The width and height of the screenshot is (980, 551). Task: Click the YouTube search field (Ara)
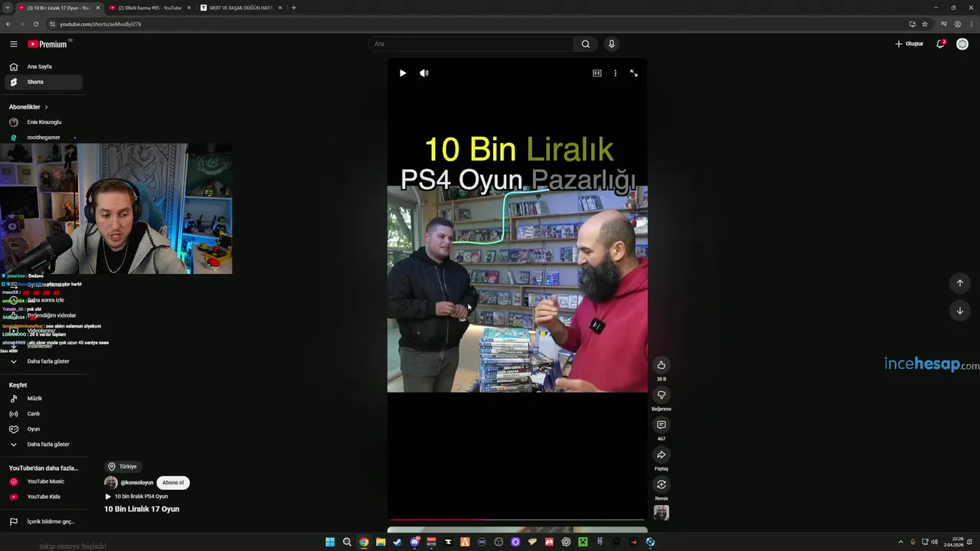coord(471,44)
